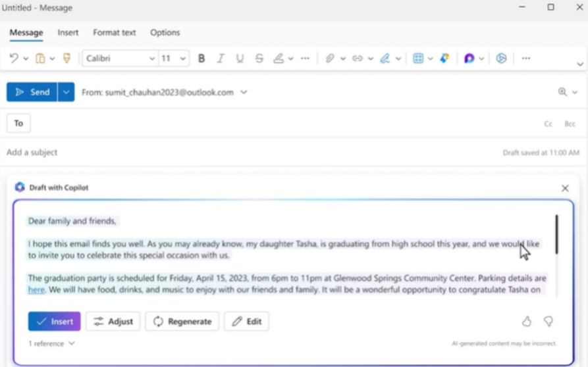
Task: Click the Regenerate button
Action: click(x=182, y=322)
